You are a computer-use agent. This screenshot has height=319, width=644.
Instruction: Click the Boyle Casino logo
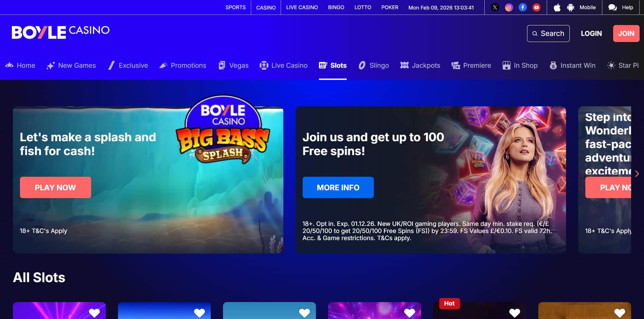coord(61,32)
